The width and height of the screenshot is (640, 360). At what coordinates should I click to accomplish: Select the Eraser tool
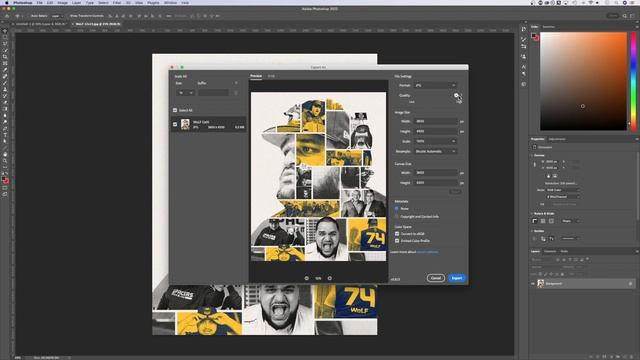coord(5,102)
